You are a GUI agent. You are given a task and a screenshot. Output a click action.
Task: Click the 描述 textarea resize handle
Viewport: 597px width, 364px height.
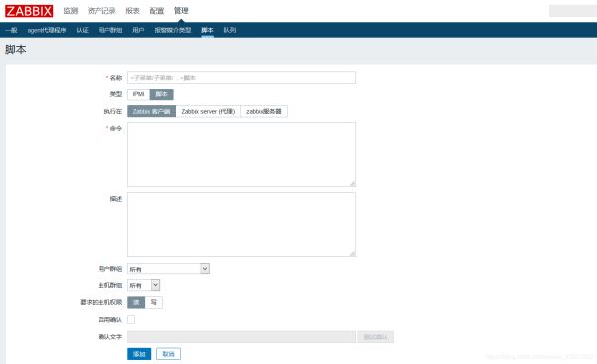point(353,254)
